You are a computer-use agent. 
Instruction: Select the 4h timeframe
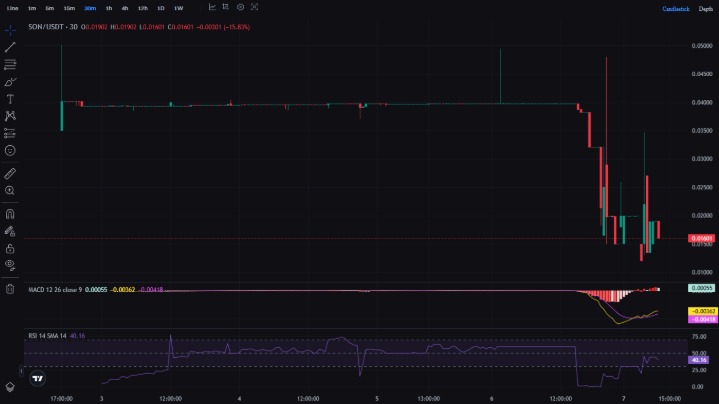click(x=125, y=8)
